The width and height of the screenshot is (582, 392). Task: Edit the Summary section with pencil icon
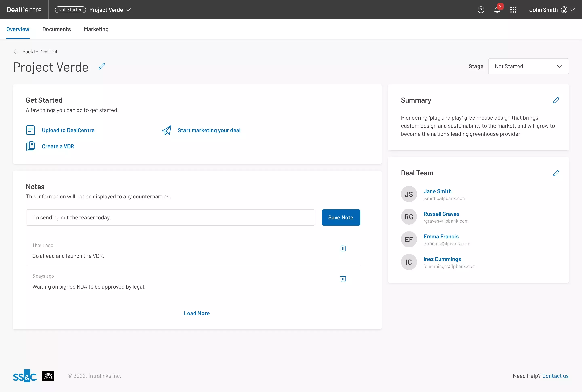tap(556, 100)
